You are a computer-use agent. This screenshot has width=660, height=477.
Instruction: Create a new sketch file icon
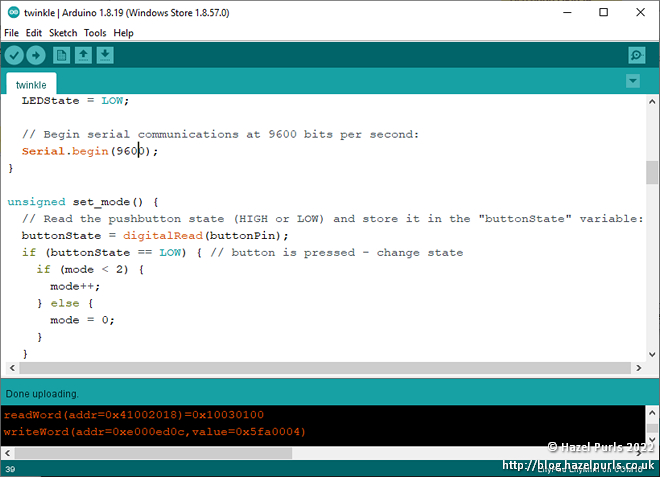coord(61,55)
